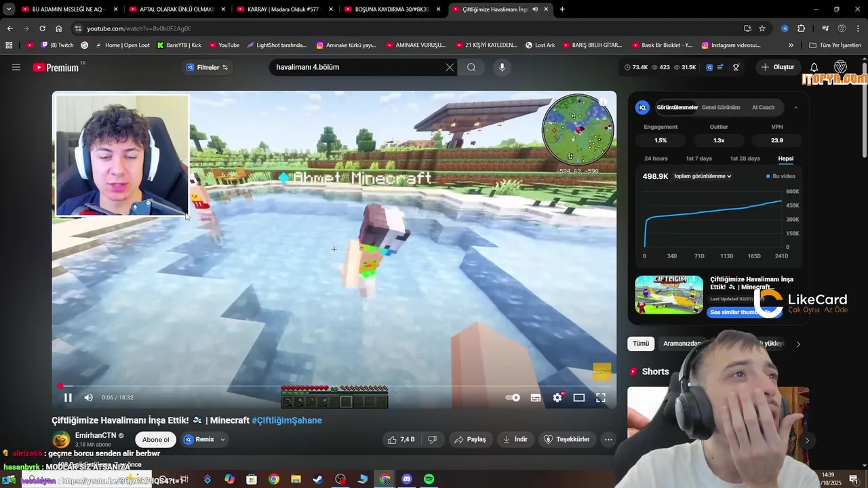The width and height of the screenshot is (868, 488).
Task: Toggle the autoplay switch in player
Action: pyautogui.click(x=513, y=398)
